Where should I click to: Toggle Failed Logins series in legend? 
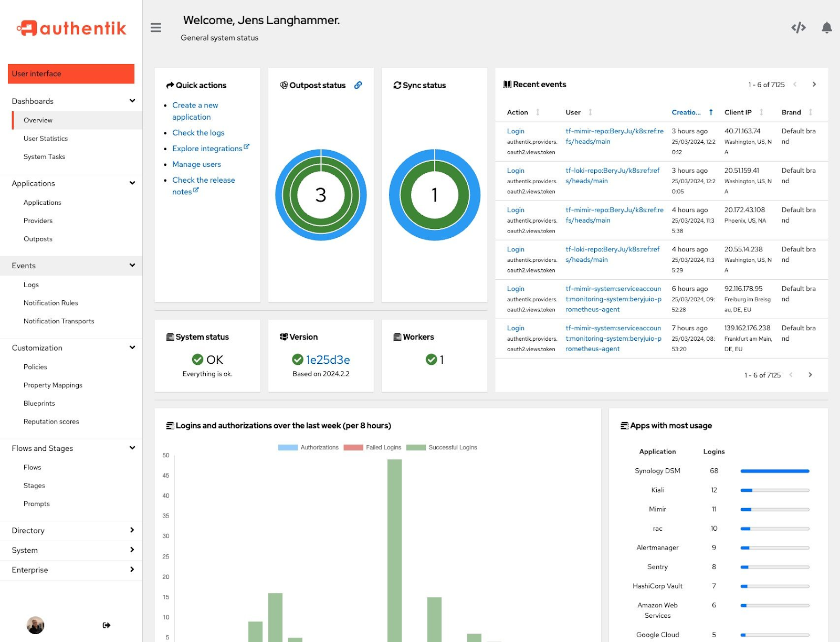point(373,448)
